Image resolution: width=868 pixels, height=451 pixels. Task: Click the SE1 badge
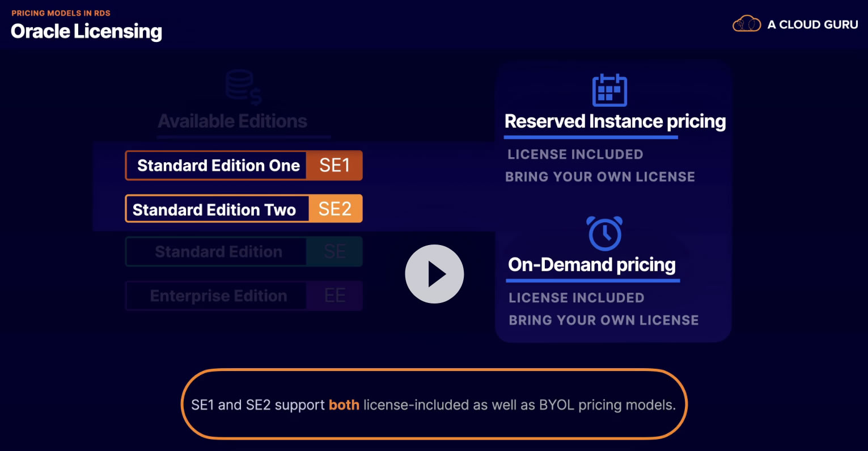335,166
